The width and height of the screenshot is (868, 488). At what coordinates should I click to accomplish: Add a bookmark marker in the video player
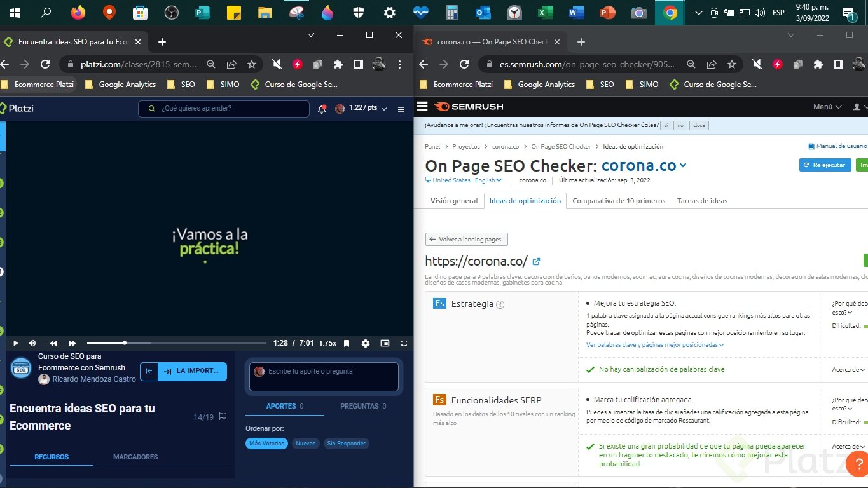point(347,343)
